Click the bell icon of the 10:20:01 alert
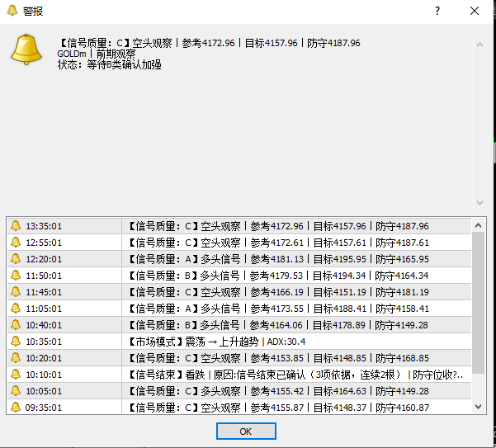This screenshot has height=448, width=496. [x=16, y=357]
